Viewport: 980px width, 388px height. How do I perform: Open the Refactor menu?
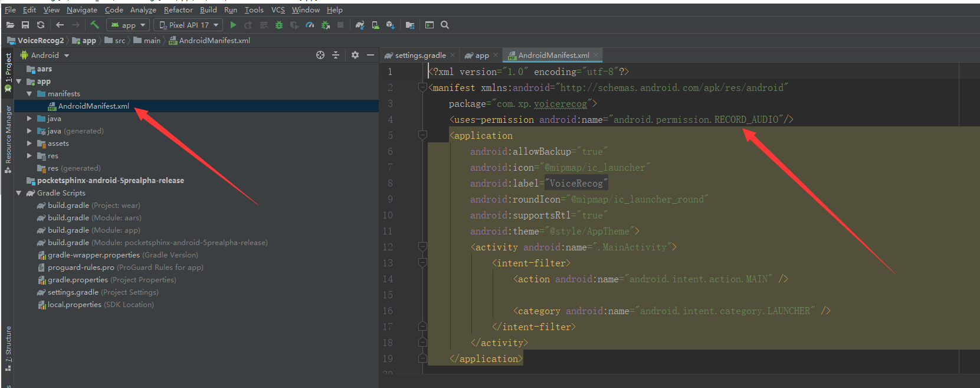pos(178,9)
